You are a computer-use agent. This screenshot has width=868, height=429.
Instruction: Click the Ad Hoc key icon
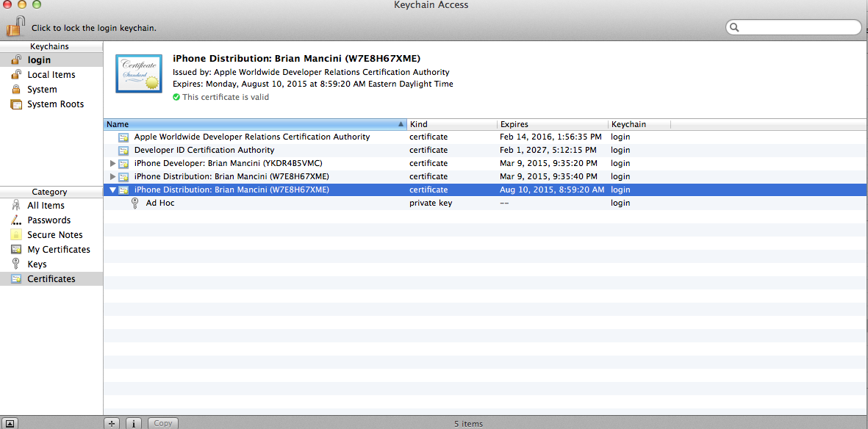point(135,203)
